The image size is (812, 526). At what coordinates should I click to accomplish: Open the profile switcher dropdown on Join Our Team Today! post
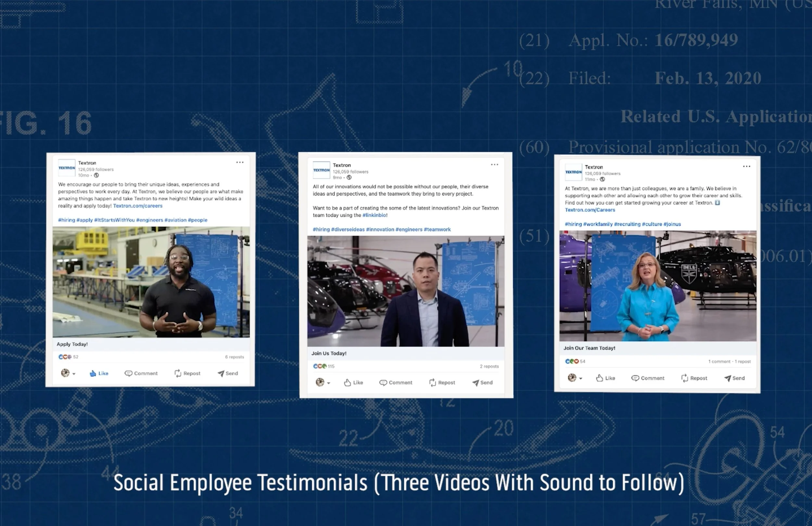point(575,378)
